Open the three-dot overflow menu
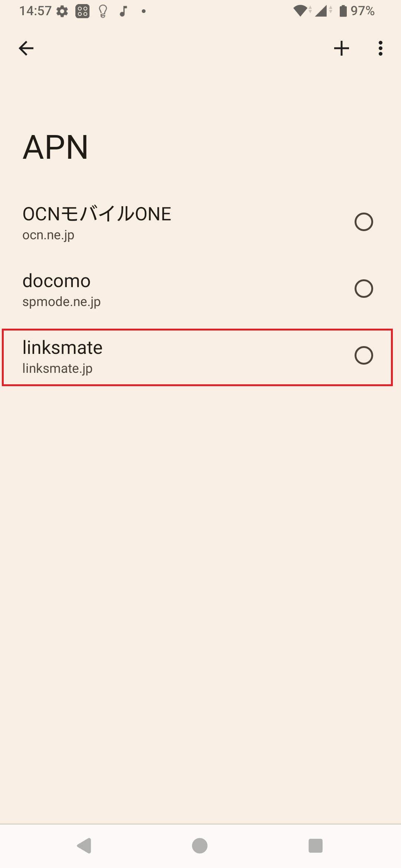 (380, 48)
